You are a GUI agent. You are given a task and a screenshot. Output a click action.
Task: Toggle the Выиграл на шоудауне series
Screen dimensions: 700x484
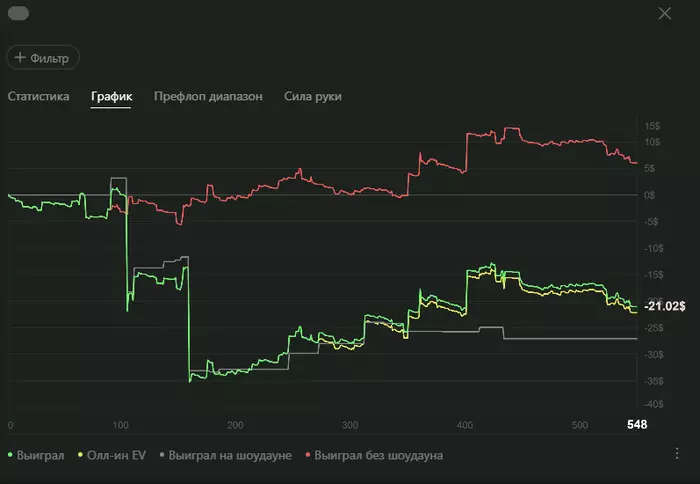tap(225, 455)
